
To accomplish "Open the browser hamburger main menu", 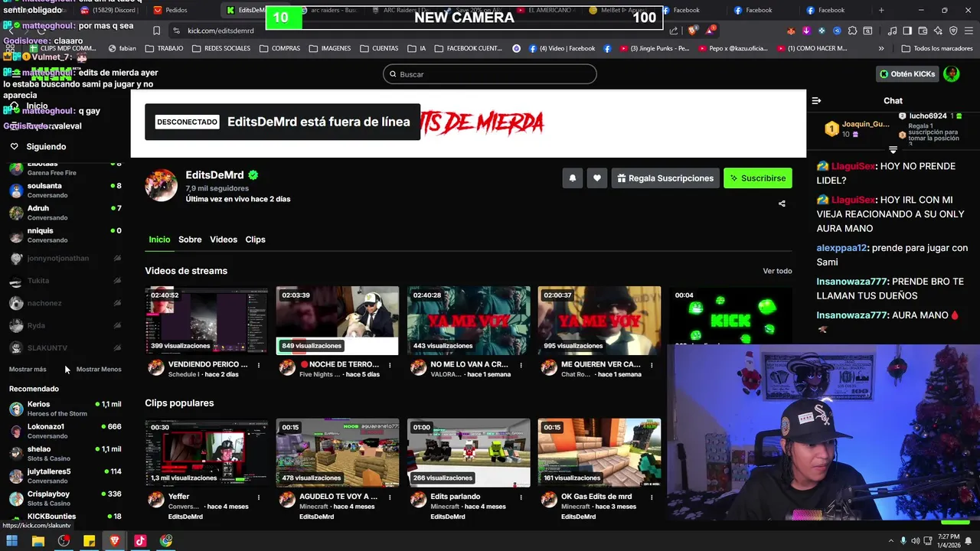I will point(969,31).
